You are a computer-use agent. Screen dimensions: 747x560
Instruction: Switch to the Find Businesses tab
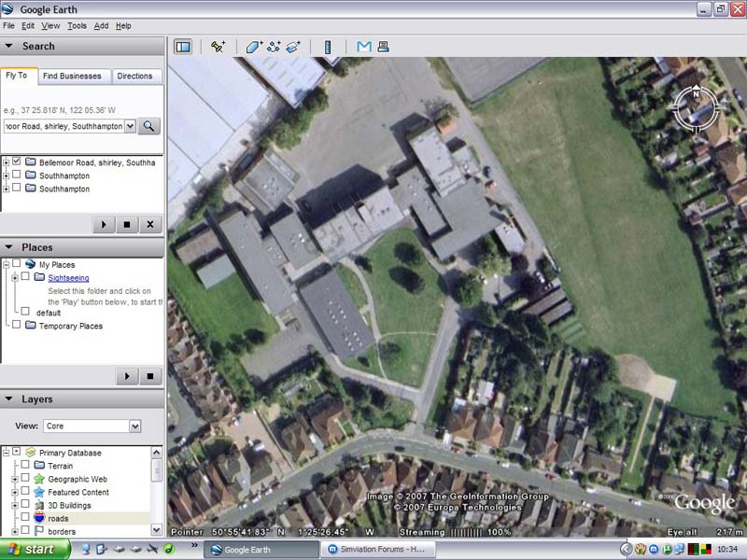click(x=75, y=76)
